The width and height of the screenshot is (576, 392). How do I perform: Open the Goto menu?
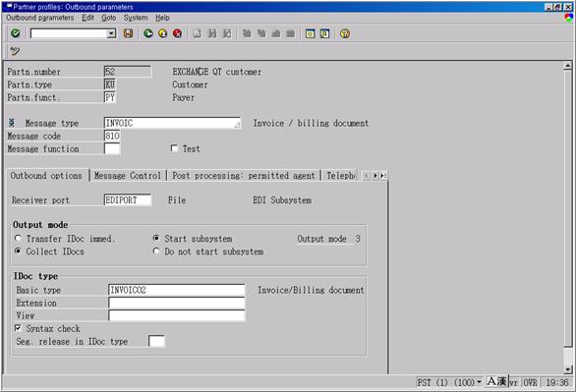[109, 18]
